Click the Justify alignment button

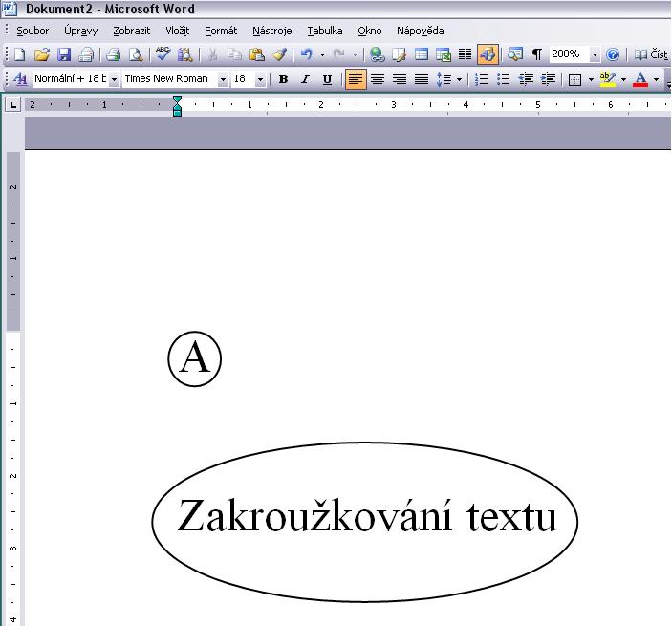421,79
